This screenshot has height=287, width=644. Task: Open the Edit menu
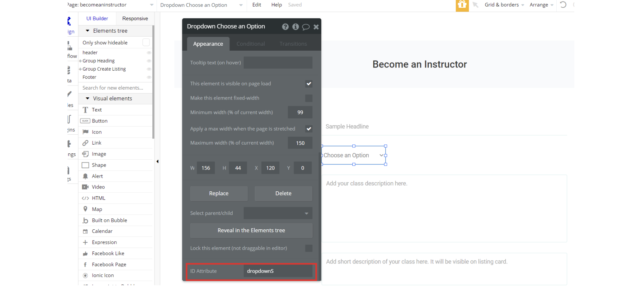click(x=257, y=5)
